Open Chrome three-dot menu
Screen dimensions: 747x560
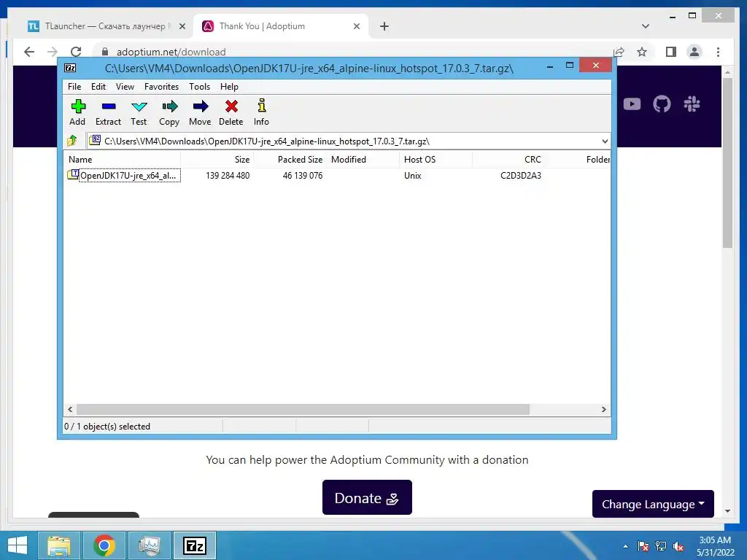(x=718, y=52)
